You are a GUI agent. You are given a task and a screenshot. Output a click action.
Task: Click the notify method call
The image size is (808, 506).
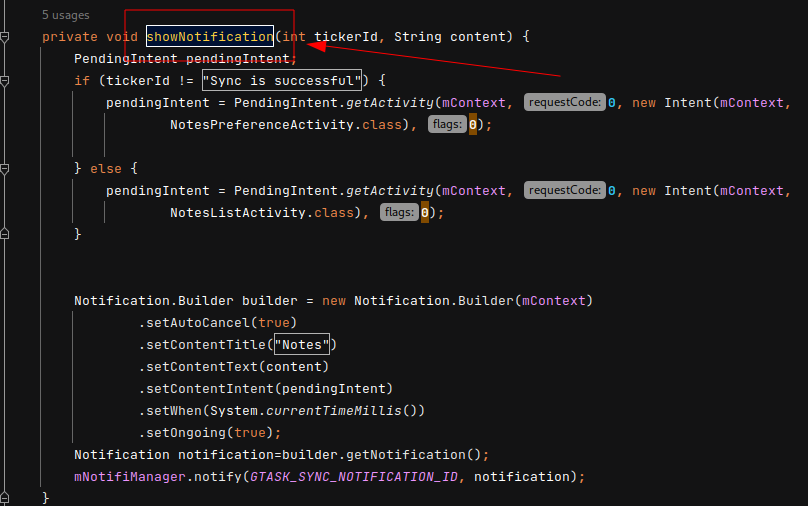pos(218,477)
